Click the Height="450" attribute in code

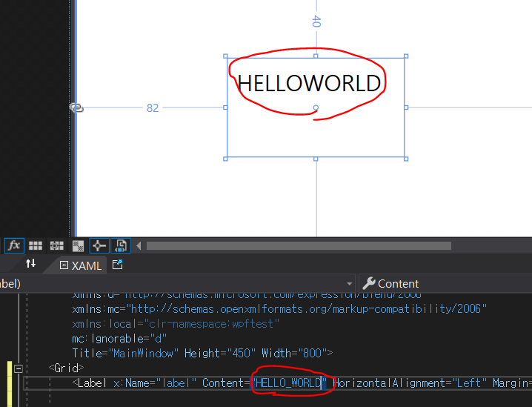coord(220,354)
